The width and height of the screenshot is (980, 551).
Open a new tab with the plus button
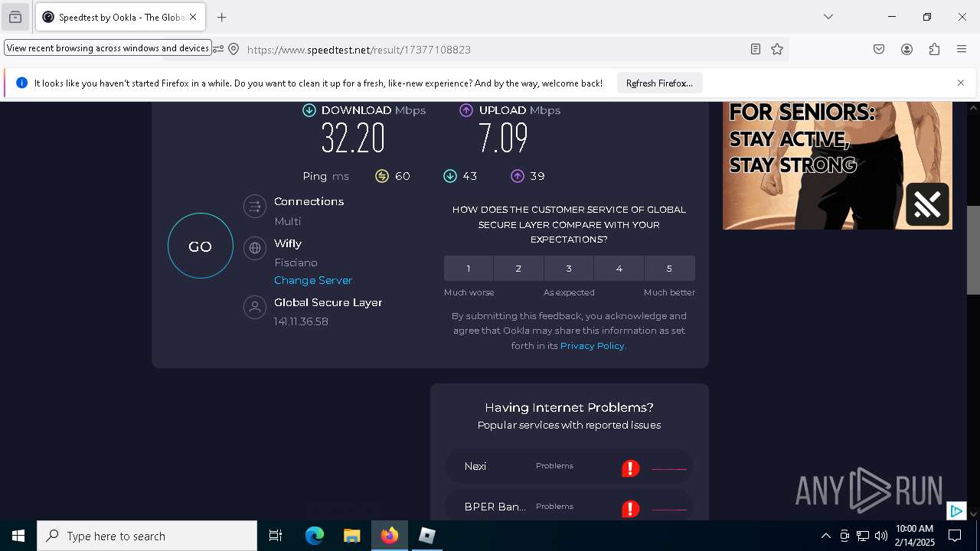point(222,17)
